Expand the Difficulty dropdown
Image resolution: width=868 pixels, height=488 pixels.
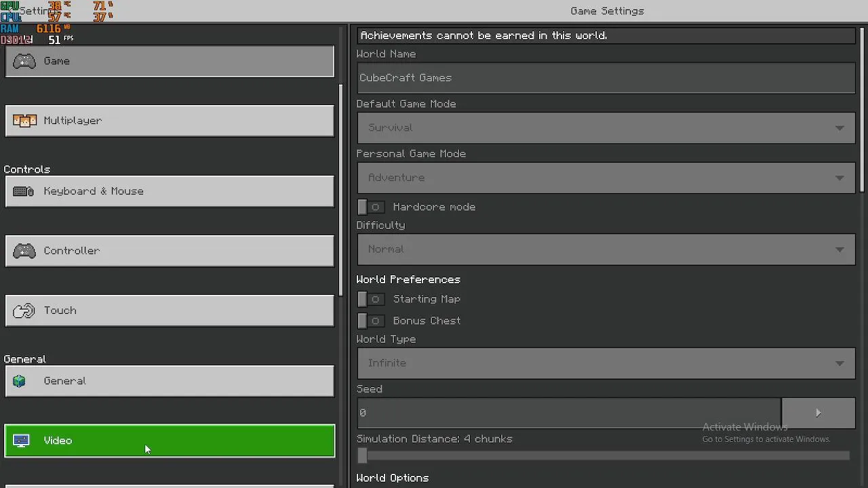tap(606, 249)
